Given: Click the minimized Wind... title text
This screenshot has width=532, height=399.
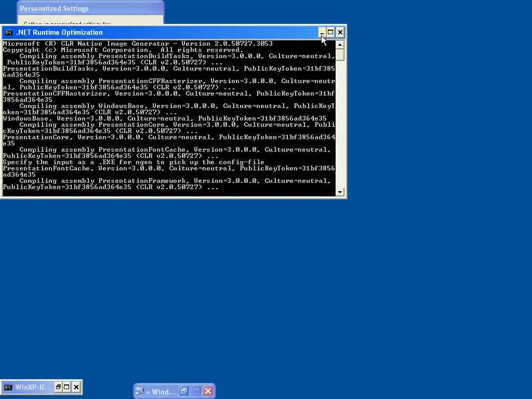Looking at the screenshot, I should pyautogui.click(x=162, y=392).
